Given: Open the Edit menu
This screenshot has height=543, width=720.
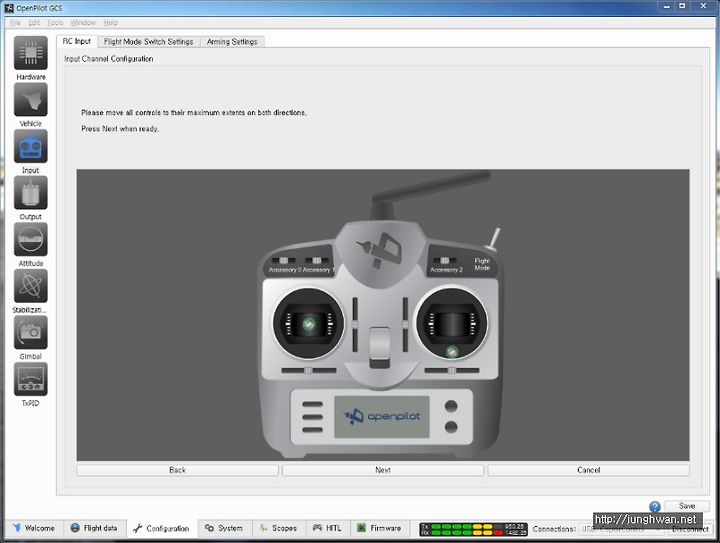Looking at the screenshot, I should pyautogui.click(x=34, y=22).
